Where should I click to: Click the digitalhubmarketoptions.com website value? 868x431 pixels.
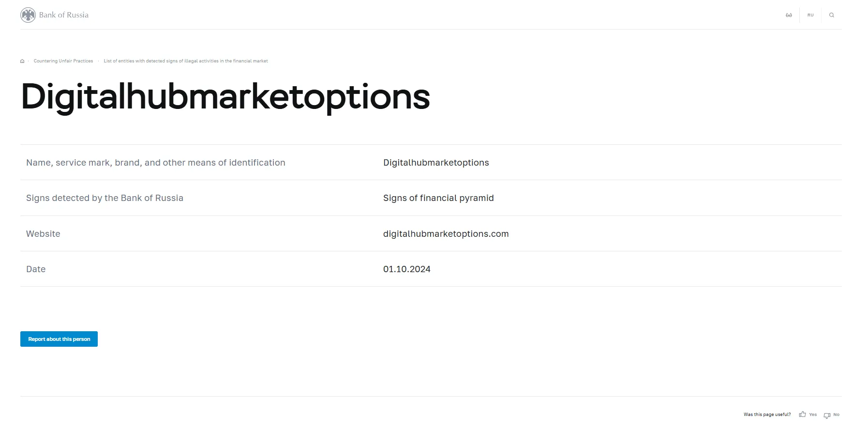pyautogui.click(x=446, y=234)
